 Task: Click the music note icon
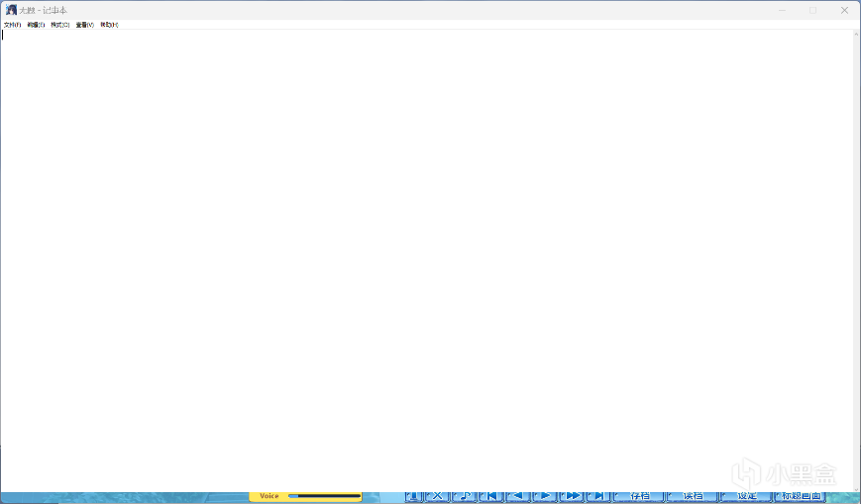464,496
